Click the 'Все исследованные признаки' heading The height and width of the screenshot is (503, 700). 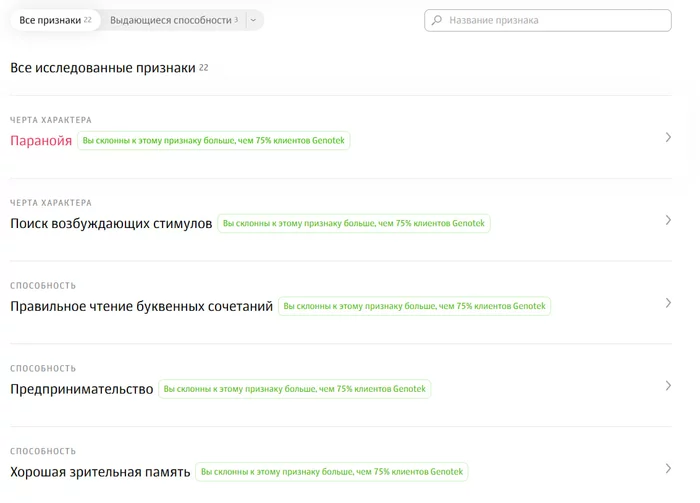(x=103, y=68)
